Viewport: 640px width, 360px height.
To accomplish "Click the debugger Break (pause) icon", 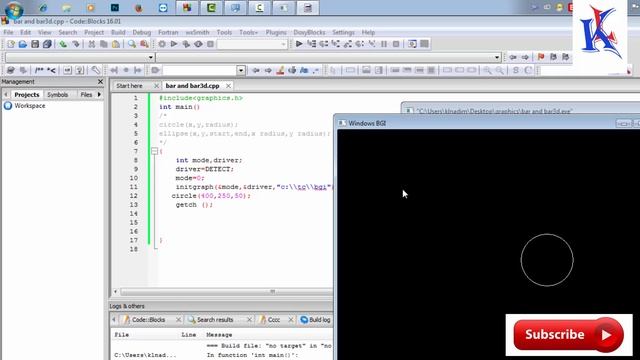I will coord(384,44).
